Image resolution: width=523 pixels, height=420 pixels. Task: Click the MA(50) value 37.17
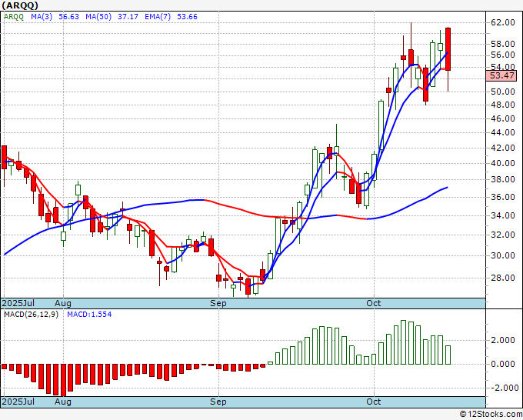tap(128, 17)
